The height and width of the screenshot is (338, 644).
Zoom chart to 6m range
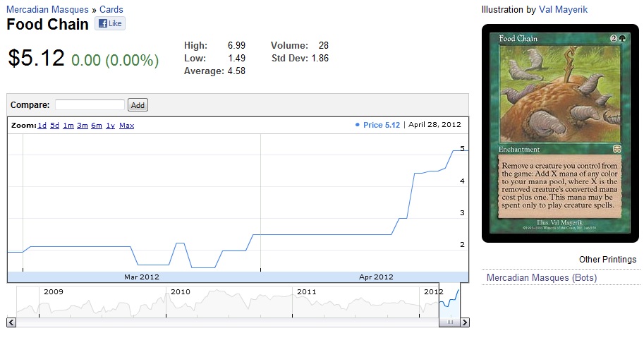(x=97, y=126)
